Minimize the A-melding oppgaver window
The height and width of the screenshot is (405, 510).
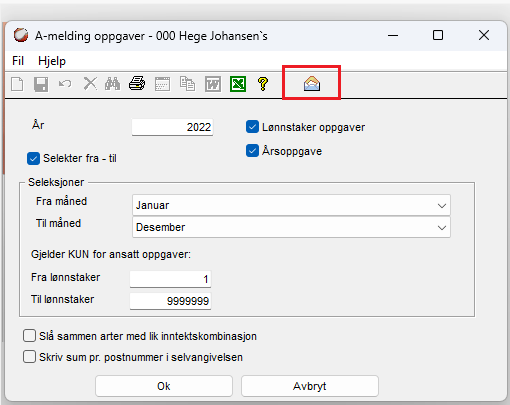click(393, 35)
